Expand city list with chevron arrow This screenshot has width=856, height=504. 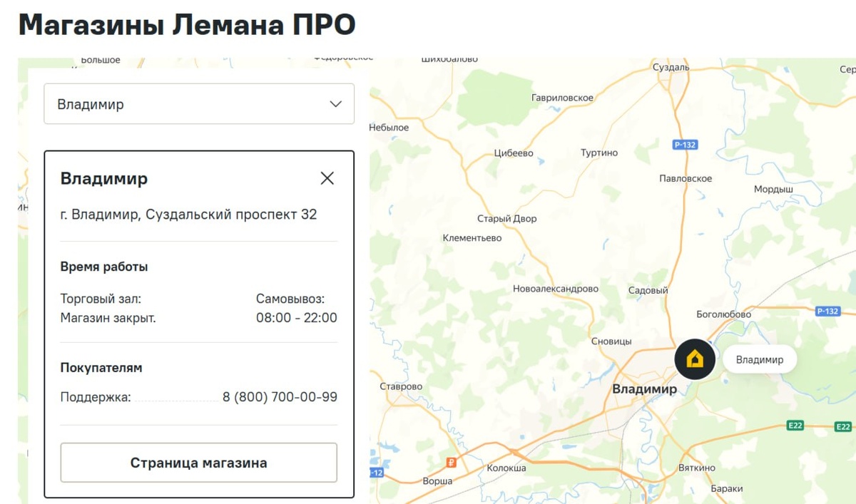tap(336, 104)
